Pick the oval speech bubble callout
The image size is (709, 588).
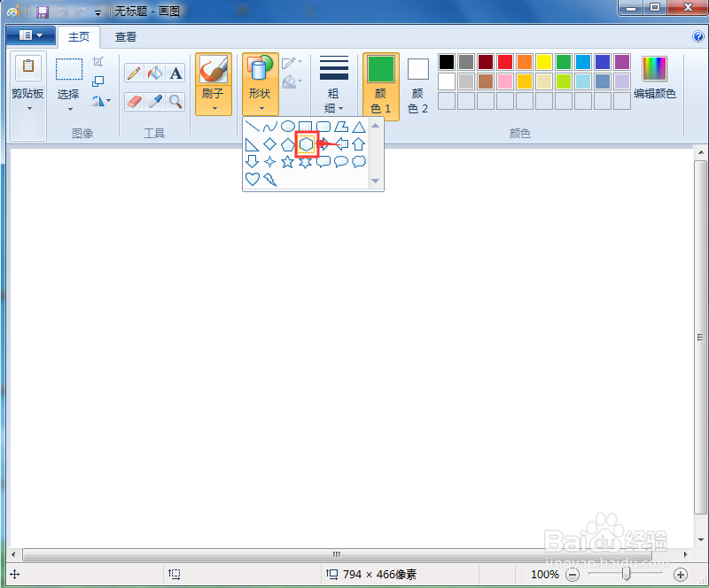point(341,161)
